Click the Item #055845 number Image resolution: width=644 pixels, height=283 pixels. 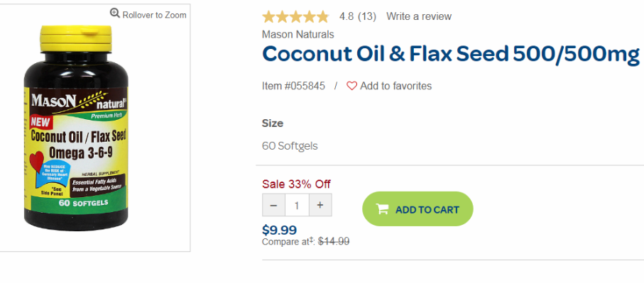tap(293, 86)
